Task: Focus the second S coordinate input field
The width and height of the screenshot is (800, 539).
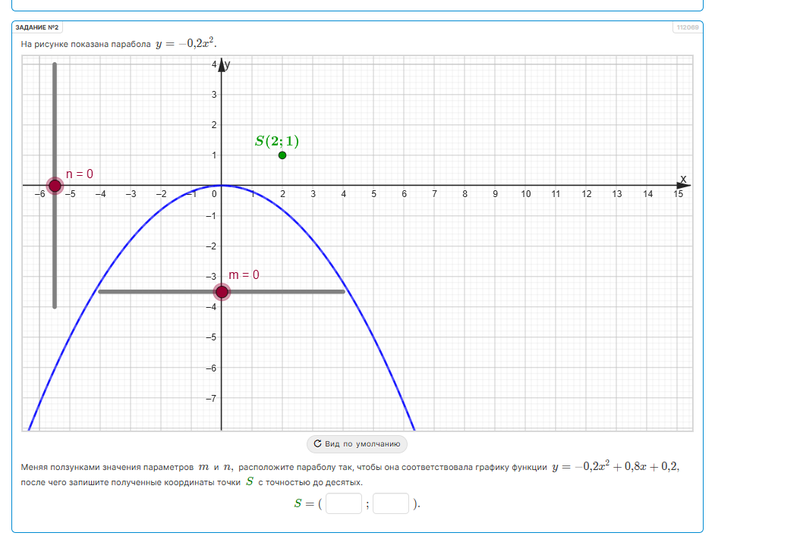Action: pyautogui.click(x=391, y=503)
